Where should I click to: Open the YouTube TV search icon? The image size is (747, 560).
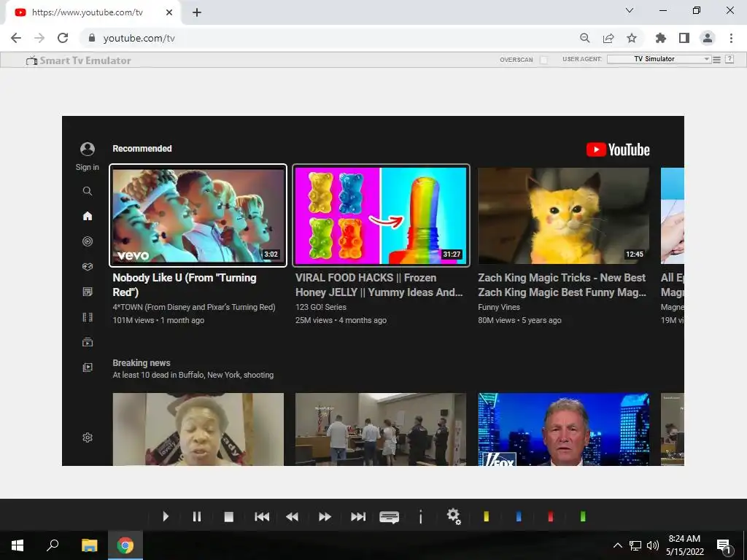88,191
